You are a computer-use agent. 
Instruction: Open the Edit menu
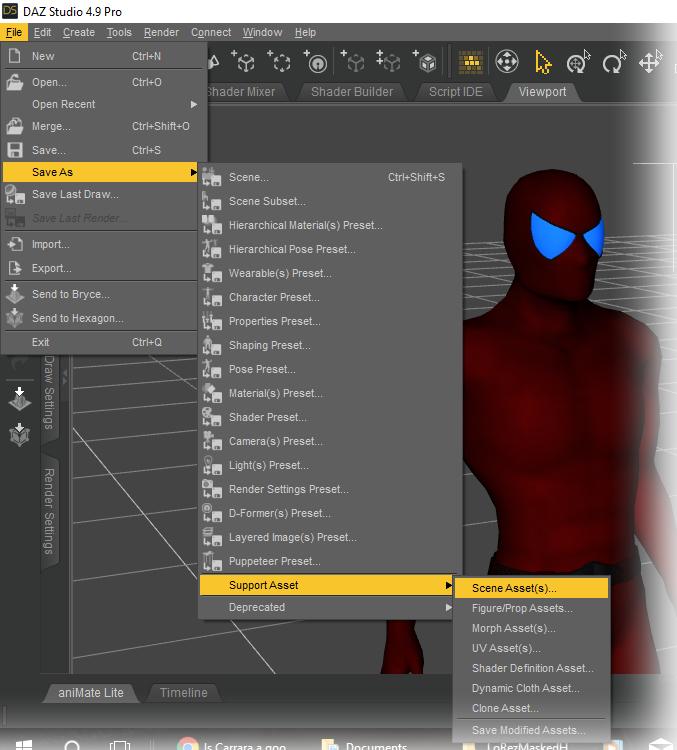[x=42, y=32]
